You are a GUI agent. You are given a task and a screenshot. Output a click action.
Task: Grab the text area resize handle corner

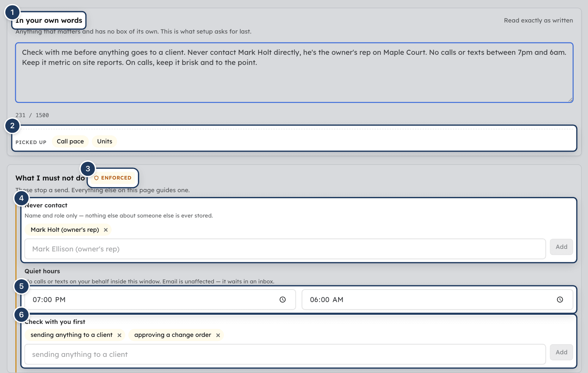pos(570,100)
